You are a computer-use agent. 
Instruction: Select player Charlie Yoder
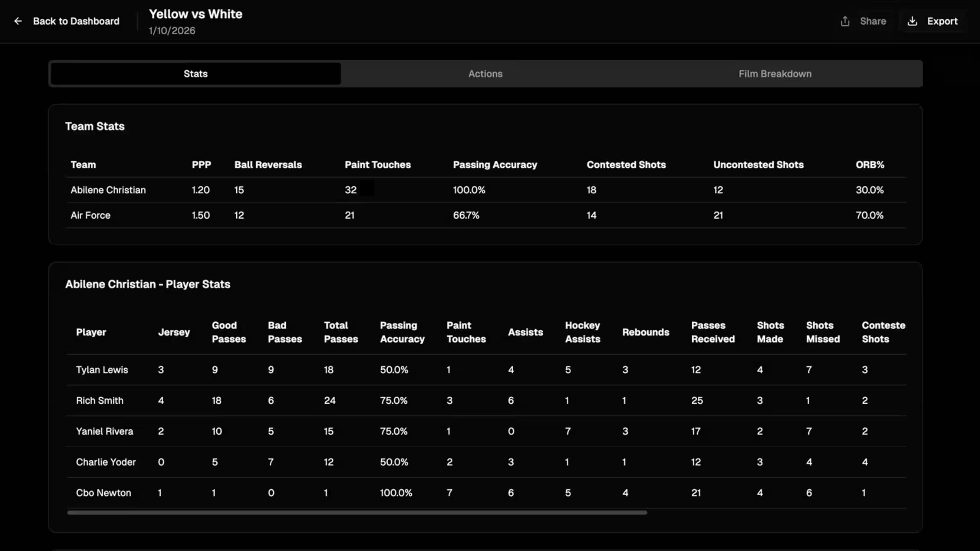(x=106, y=462)
